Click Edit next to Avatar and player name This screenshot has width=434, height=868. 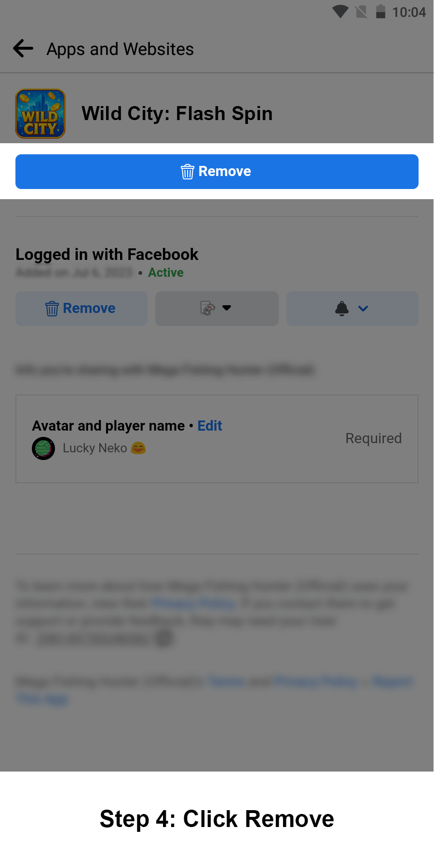[x=210, y=426]
